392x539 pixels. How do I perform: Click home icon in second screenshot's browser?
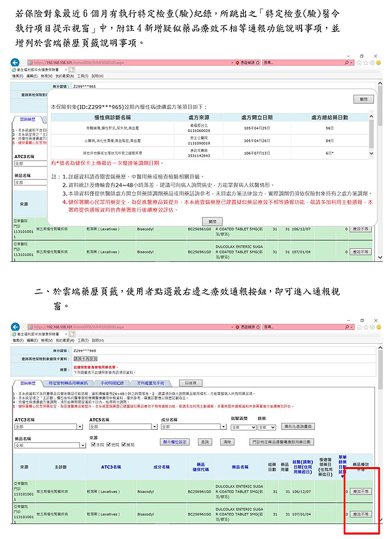coord(359,327)
